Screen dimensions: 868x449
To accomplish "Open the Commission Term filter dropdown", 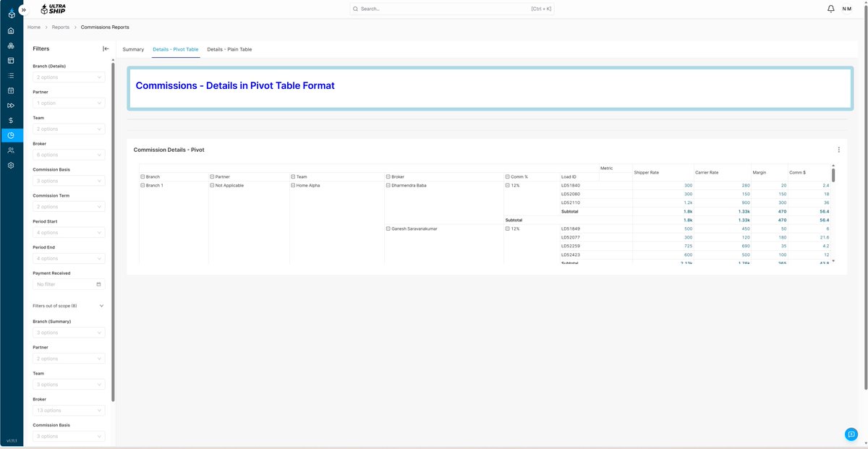I will (x=69, y=207).
